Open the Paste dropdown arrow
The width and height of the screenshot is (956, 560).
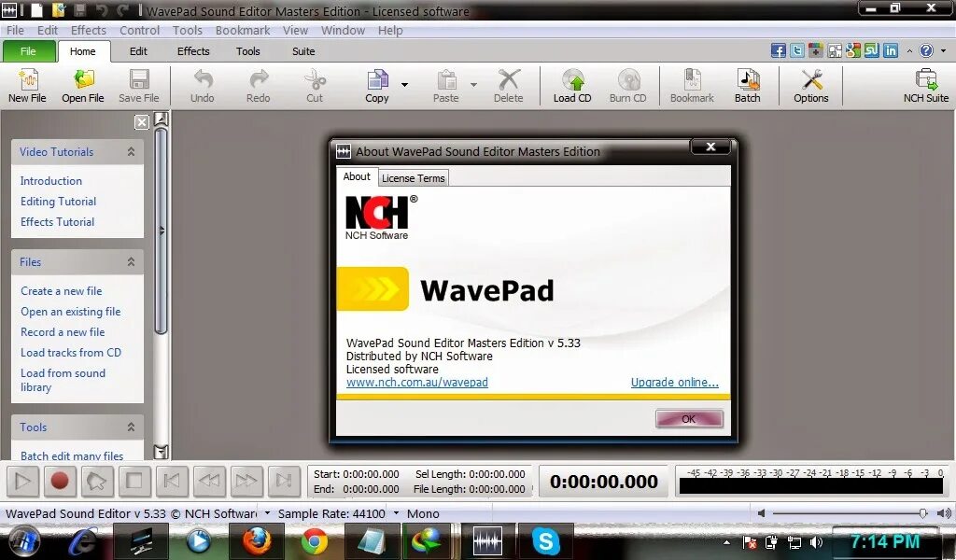[473, 85]
